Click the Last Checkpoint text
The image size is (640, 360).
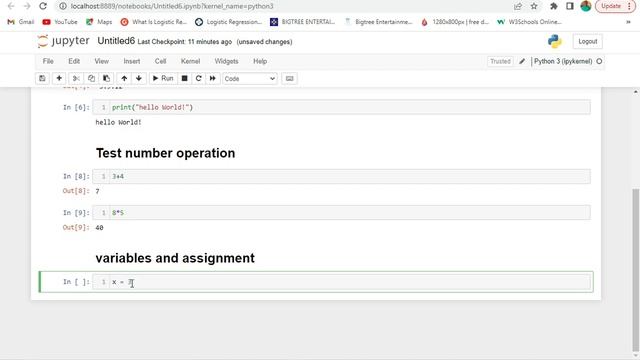tap(184, 42)
